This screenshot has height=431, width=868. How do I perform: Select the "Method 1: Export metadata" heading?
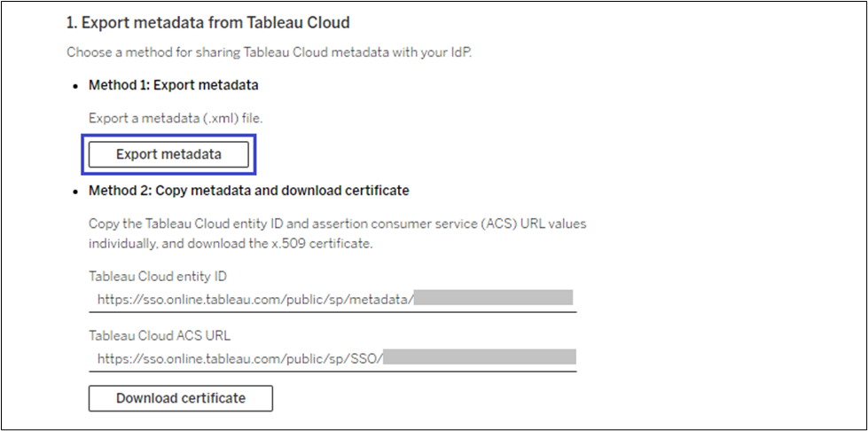coord(174,86)
